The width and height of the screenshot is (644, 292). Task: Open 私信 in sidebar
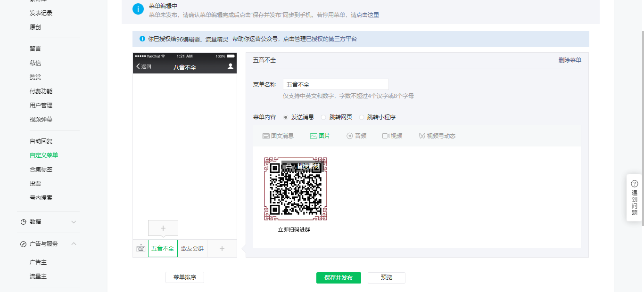(35, 63)
